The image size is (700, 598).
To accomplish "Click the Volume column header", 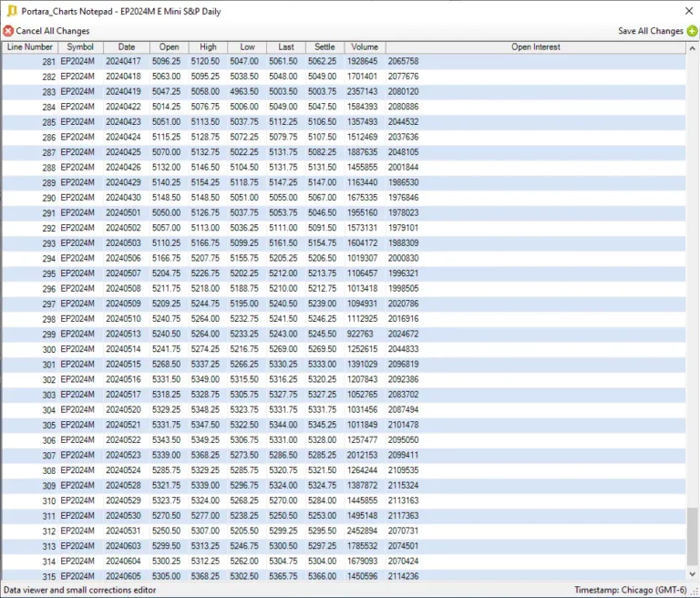I will click(365, 46).
